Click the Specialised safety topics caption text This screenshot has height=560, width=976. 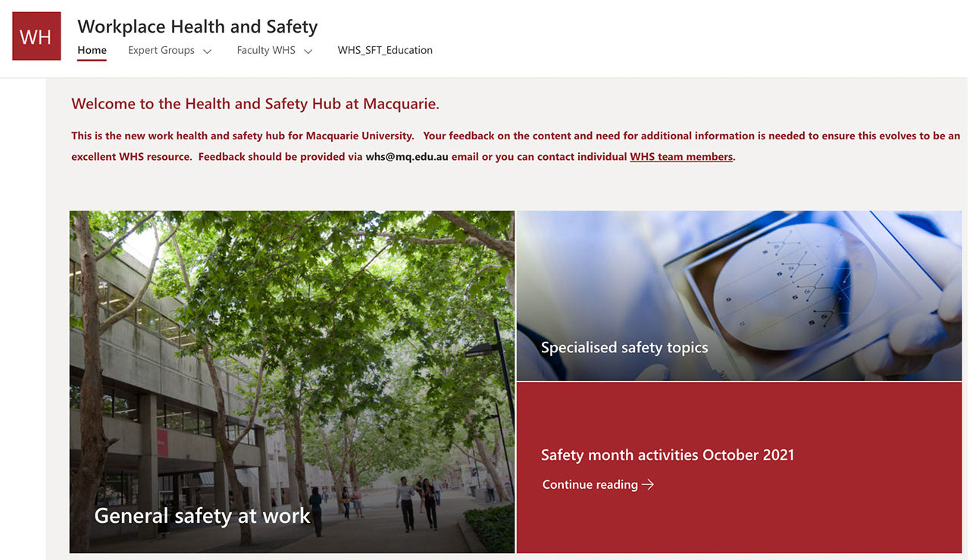click(624, 348)
